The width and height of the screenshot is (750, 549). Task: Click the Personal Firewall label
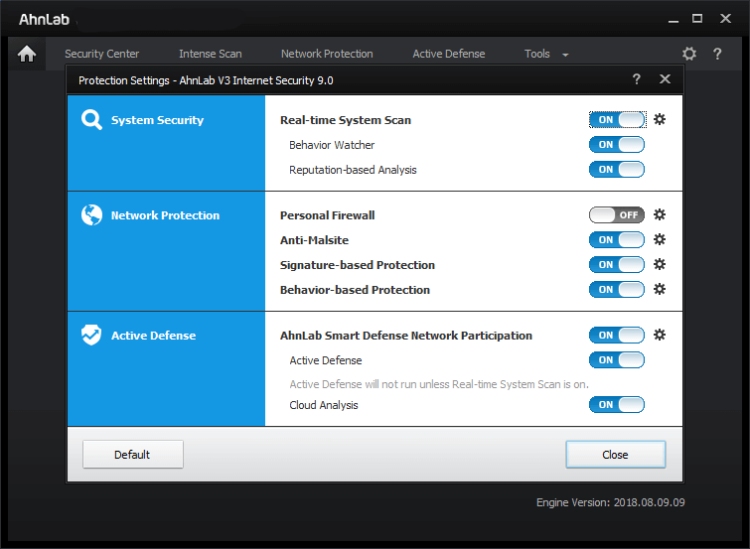click(x=327, y=215)
